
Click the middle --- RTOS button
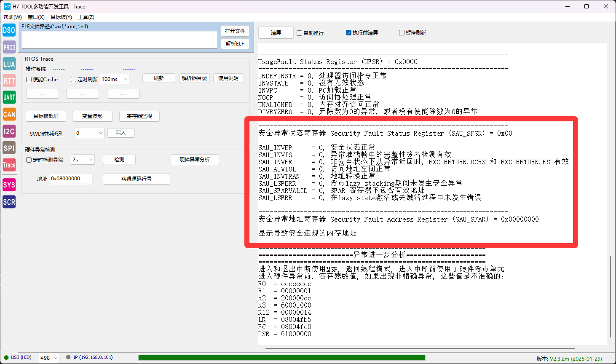pyautogui.click(x=83, y=94)
